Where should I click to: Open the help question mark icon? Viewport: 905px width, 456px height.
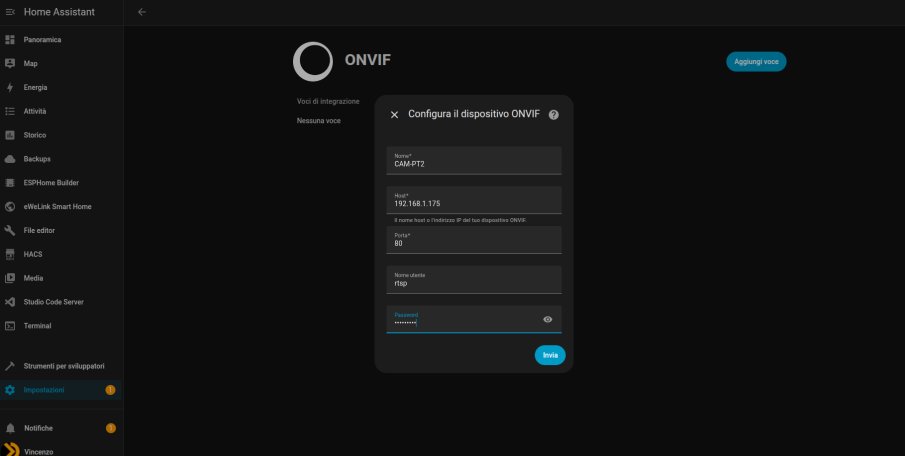tap(554, 114)
